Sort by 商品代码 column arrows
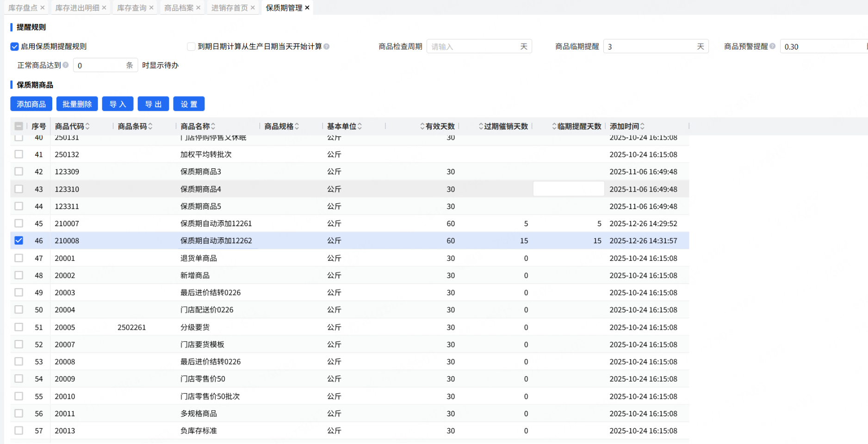 pos(87,126)
